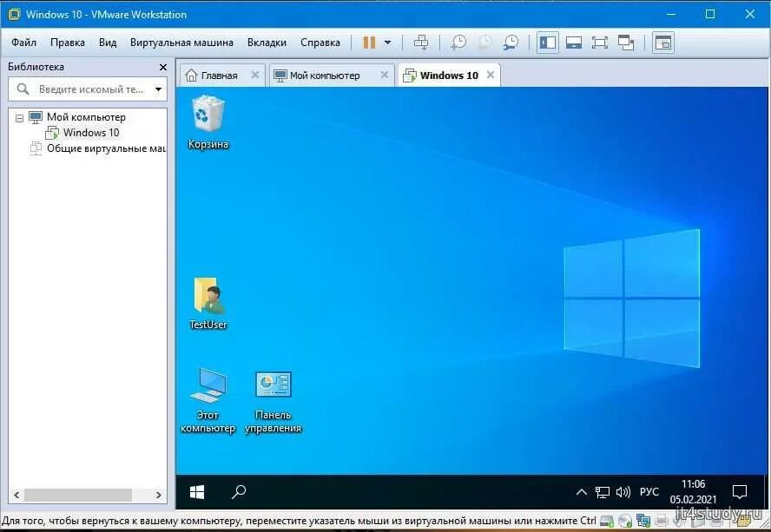Select the Панель управления desktop icon
Image resolution: width=771 pixels, height=532 pixels.
[x=273, y=402]
